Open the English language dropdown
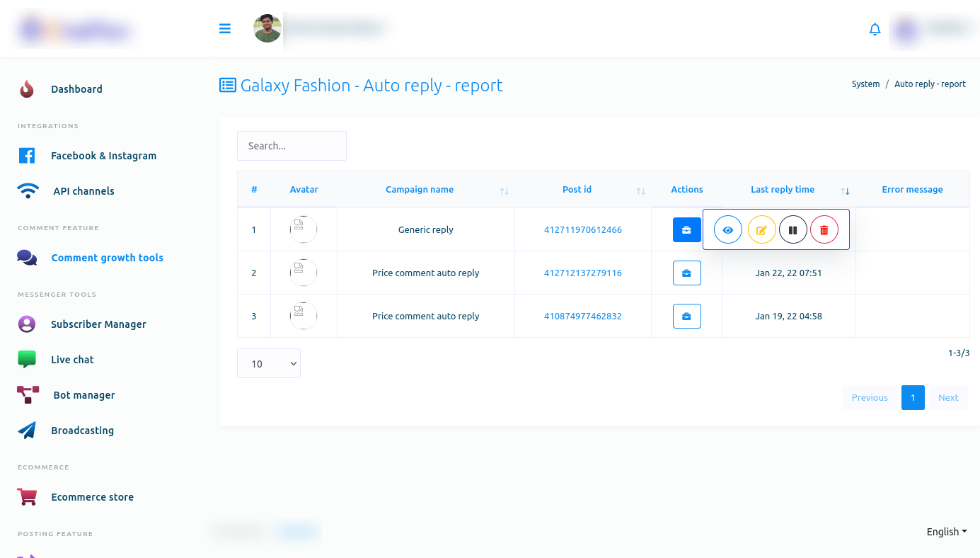This screenshot has width=980, height=558. coord(946,532)
